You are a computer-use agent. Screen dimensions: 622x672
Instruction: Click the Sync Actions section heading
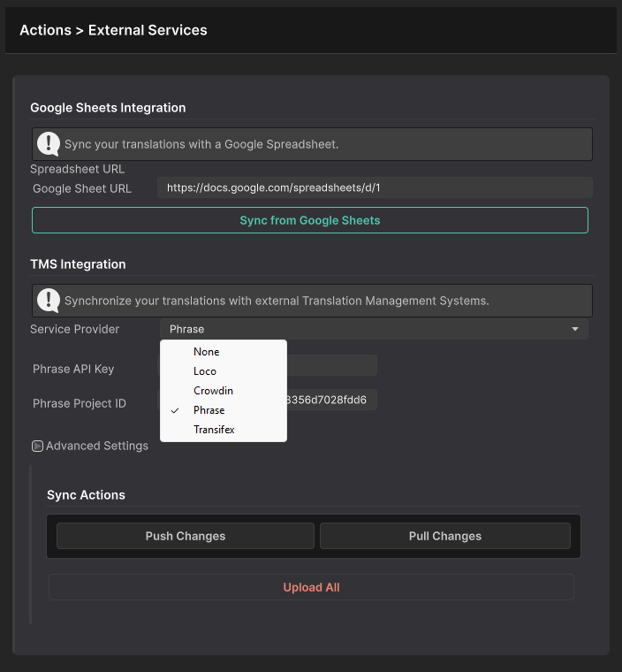[x=86, y=495]
